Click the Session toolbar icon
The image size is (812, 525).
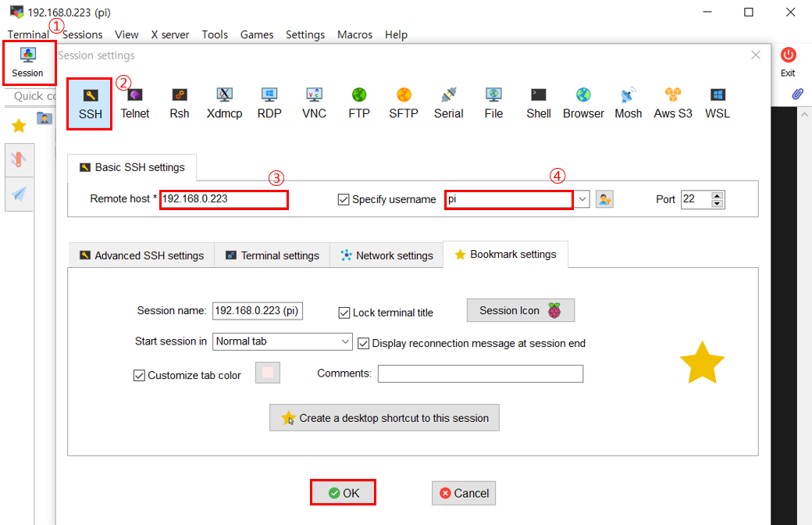pyautogui.click(x=28, y=62)
